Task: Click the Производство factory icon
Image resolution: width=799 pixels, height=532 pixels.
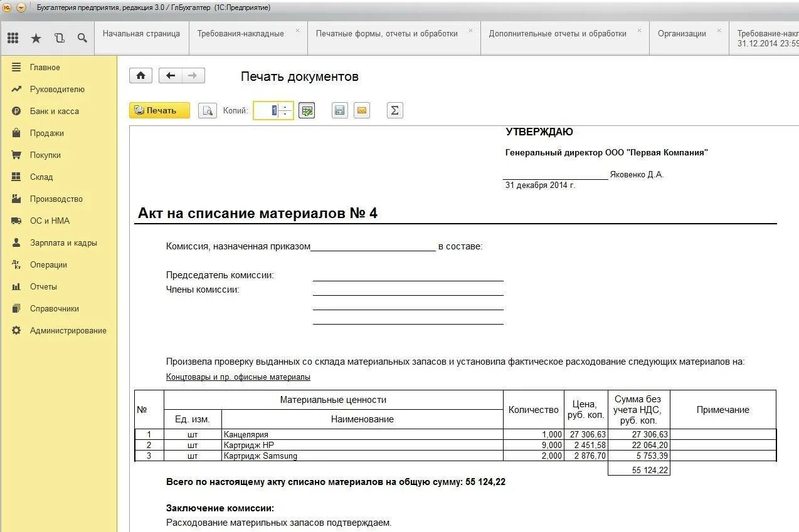Action: tap(16, 199)
